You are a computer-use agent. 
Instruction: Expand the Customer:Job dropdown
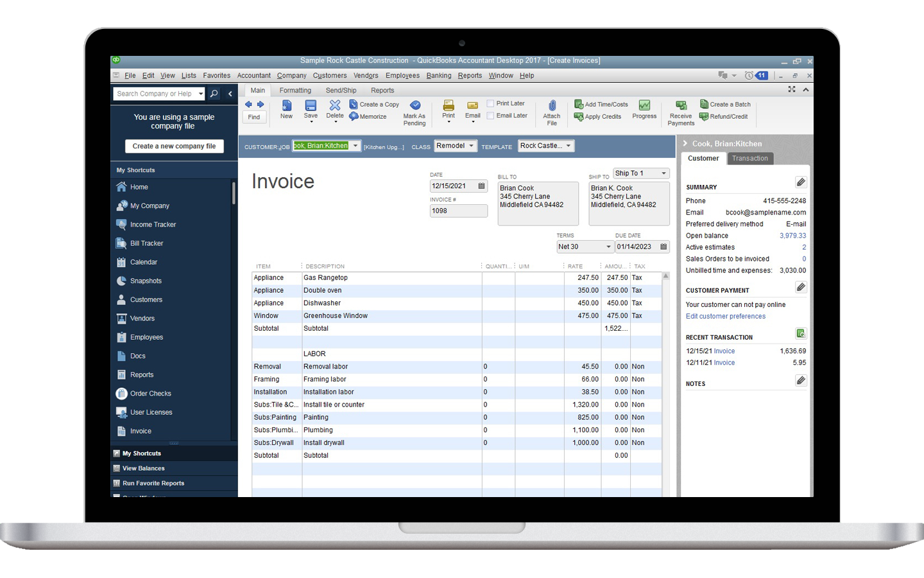tap(355, 146)
